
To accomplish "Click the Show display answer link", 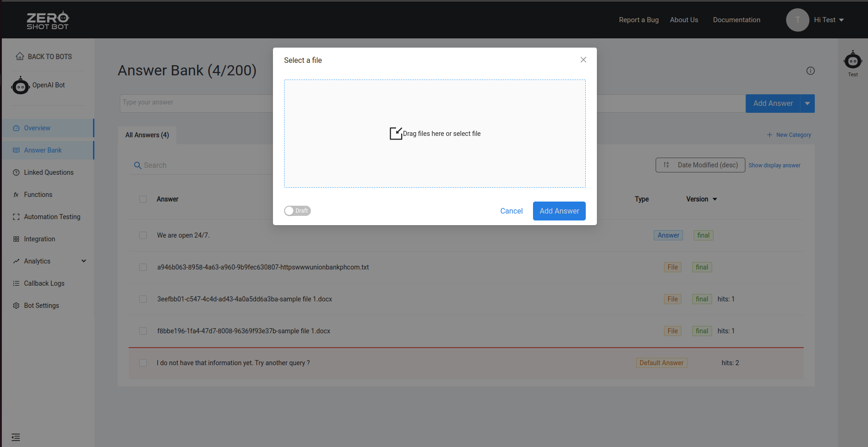I will [775, 165].
